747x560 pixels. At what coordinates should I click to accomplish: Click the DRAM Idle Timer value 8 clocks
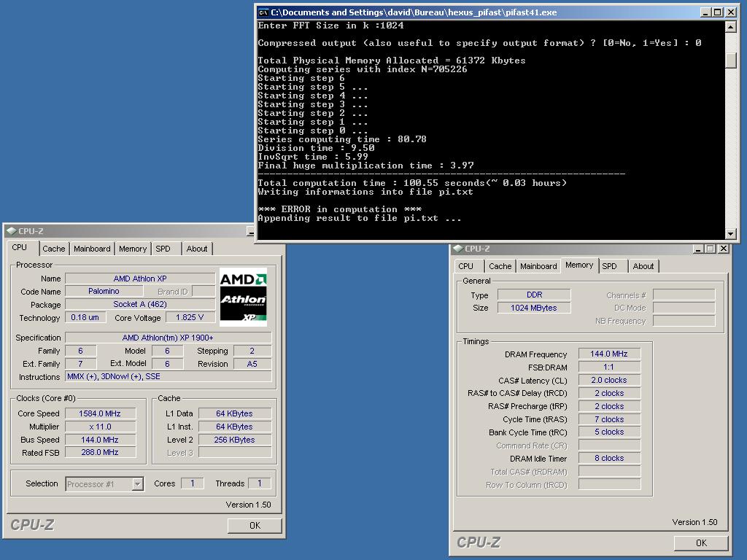[x=609, y=458]
